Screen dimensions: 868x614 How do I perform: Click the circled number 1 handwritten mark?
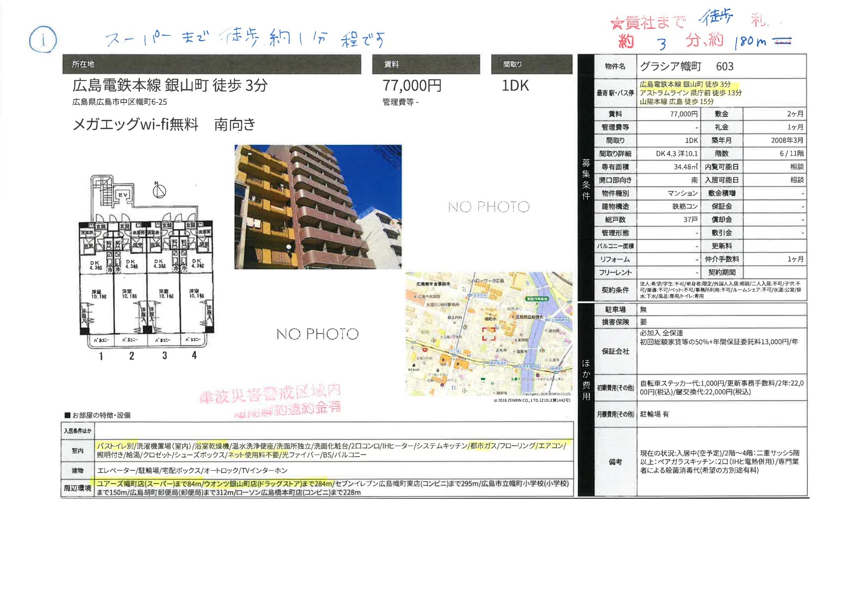43,40
